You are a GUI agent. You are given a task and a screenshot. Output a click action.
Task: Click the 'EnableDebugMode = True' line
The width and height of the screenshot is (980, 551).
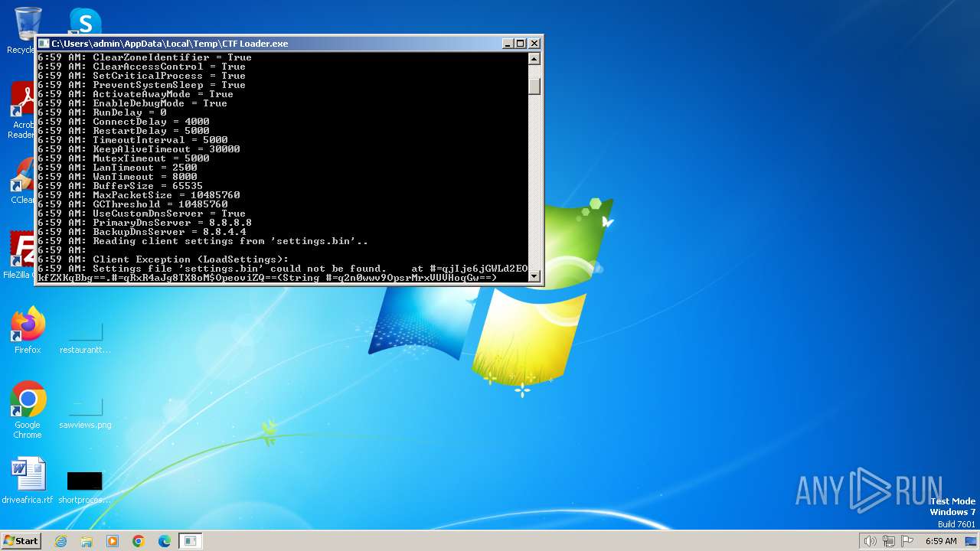coord(132,103)
